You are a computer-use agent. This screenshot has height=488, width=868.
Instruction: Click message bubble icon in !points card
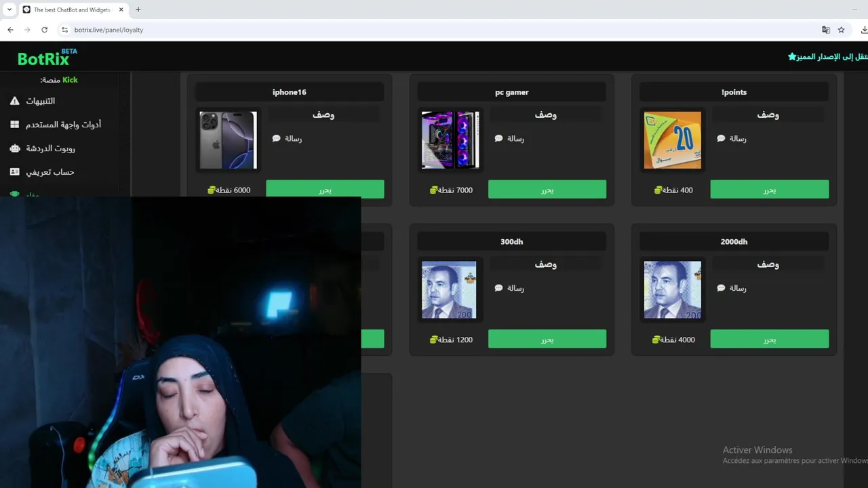click(x=721, y=138)
